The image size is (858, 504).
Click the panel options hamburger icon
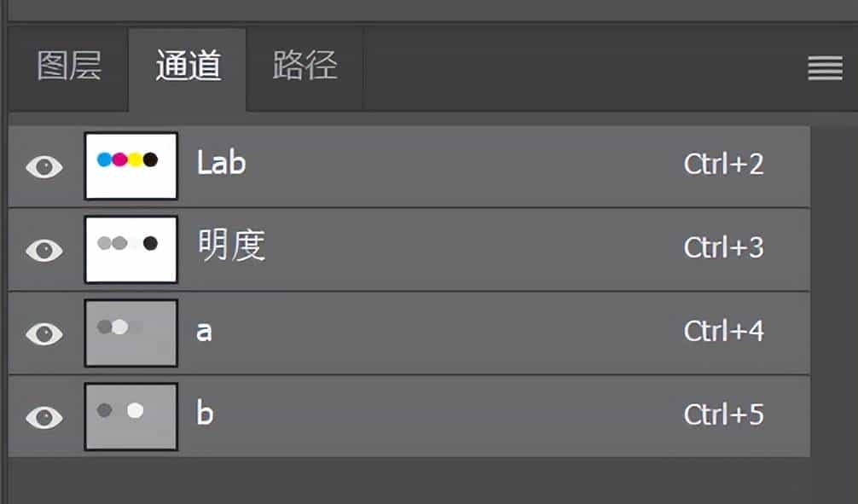(824, 68)
